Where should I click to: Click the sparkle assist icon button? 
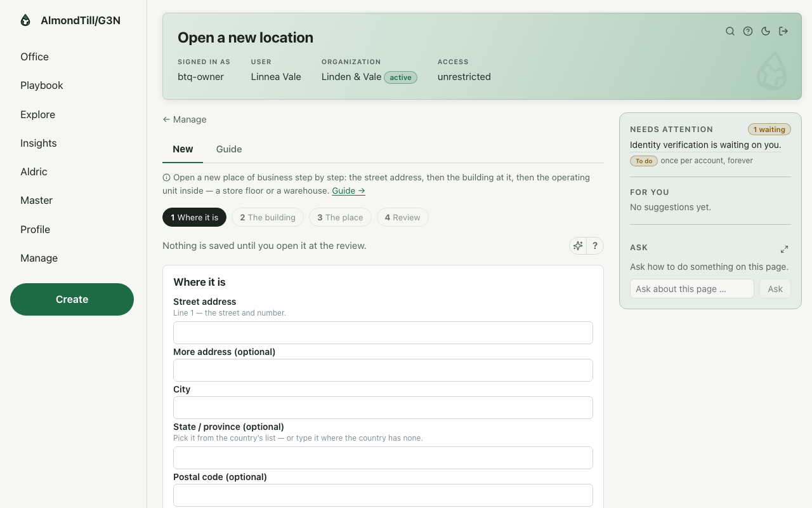[x=578, y=246]
